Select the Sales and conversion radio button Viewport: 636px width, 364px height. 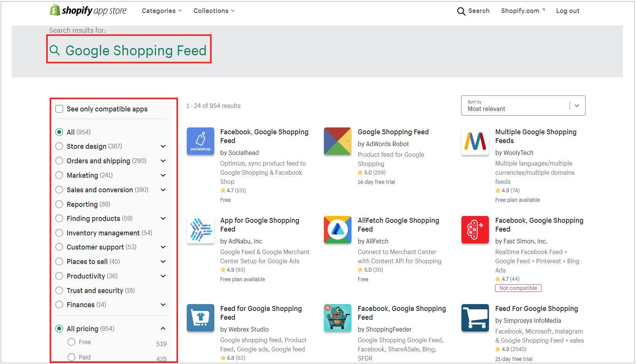click(x=59, y=190)
